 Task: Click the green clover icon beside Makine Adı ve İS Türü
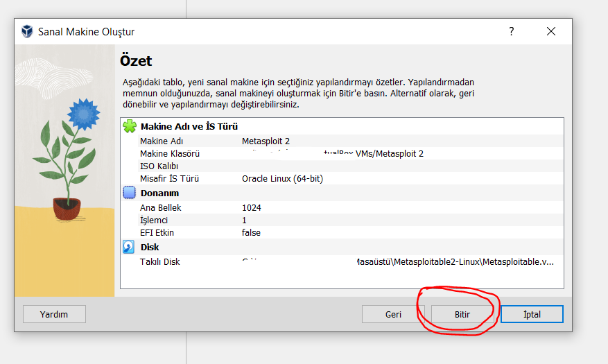click(x=130, y=126)
